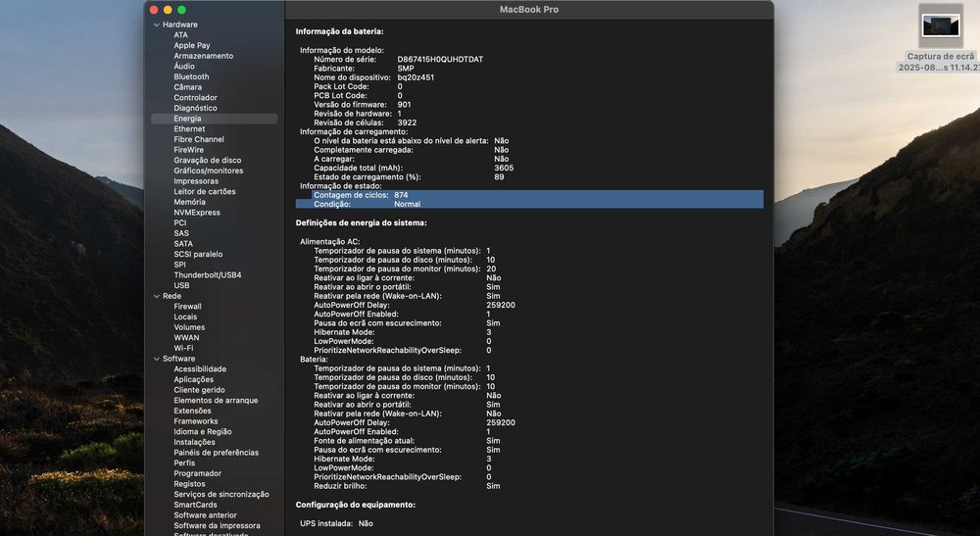980x536 pixels.
Task: Minimize the MacBook Pro window
Action: 168,10
